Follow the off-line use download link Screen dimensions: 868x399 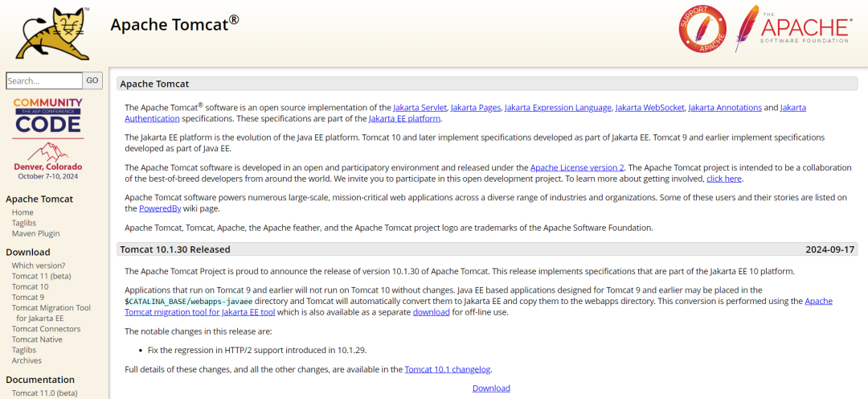pos(432,312)
